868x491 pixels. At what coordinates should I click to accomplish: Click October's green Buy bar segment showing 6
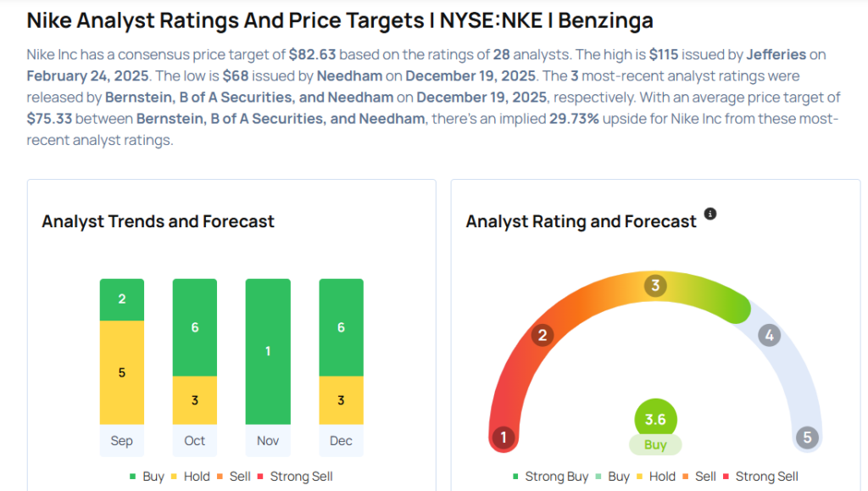195,327
